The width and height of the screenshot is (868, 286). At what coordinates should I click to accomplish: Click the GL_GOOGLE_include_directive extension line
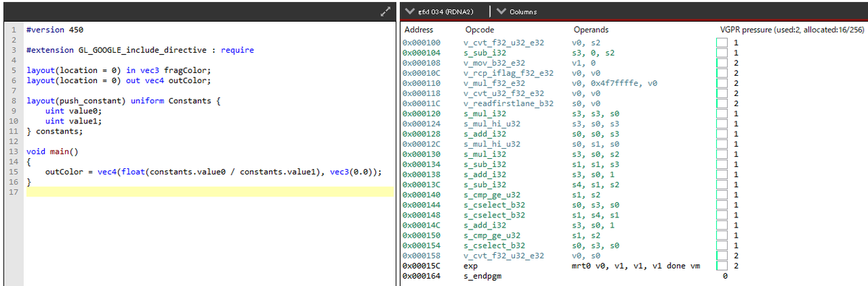140,51
